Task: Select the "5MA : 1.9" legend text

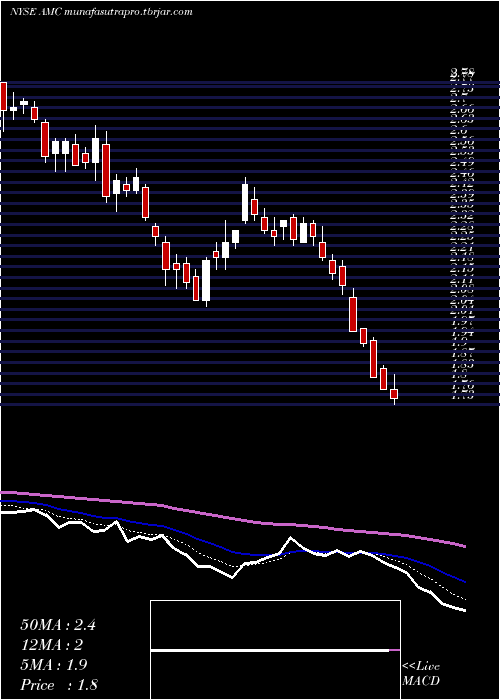Action: [x=54, y=665]
